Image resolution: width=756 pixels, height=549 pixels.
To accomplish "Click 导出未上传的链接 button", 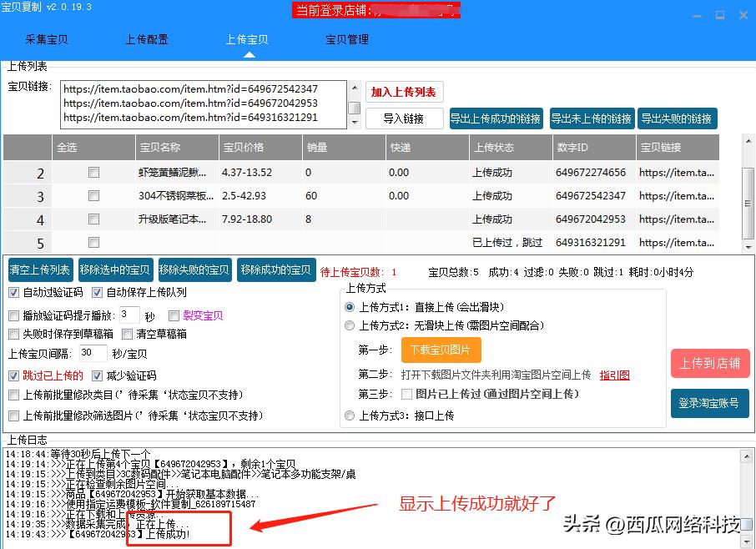I will [x=592, y=118].
